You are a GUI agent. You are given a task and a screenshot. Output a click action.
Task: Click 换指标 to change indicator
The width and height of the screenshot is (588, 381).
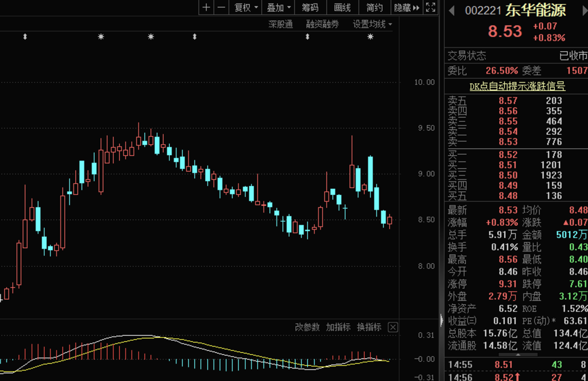click(x=369, y=327)
